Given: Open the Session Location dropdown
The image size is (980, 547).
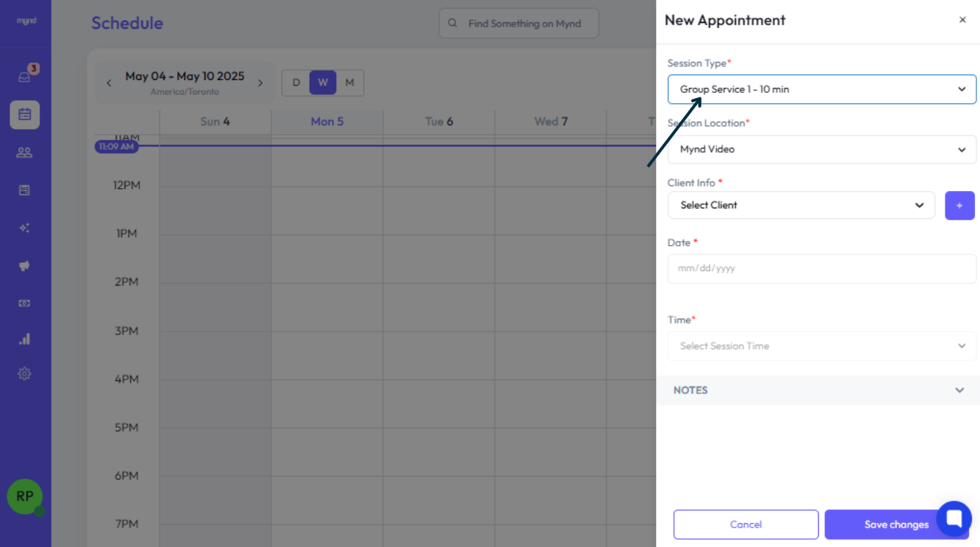Looking at the screenshot, I should (x=822, y=150).
